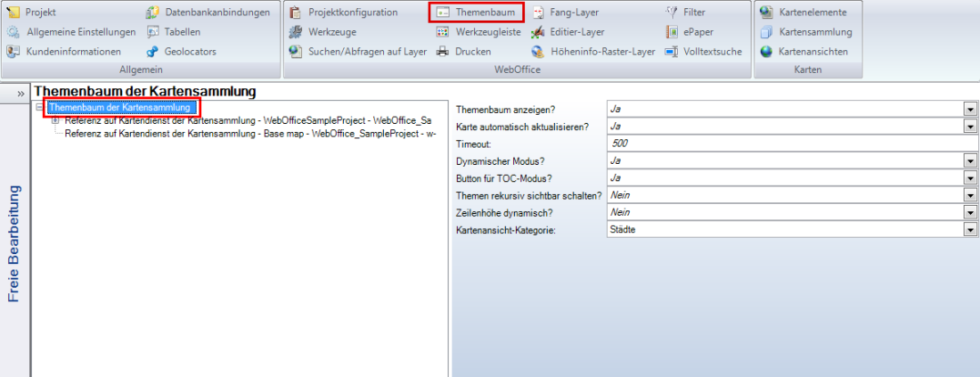Open Kartenansicht-Kategorie dropdown showing Städte
Image resolution: width=980 pixels, height=377 pixels.
[970, 230]
